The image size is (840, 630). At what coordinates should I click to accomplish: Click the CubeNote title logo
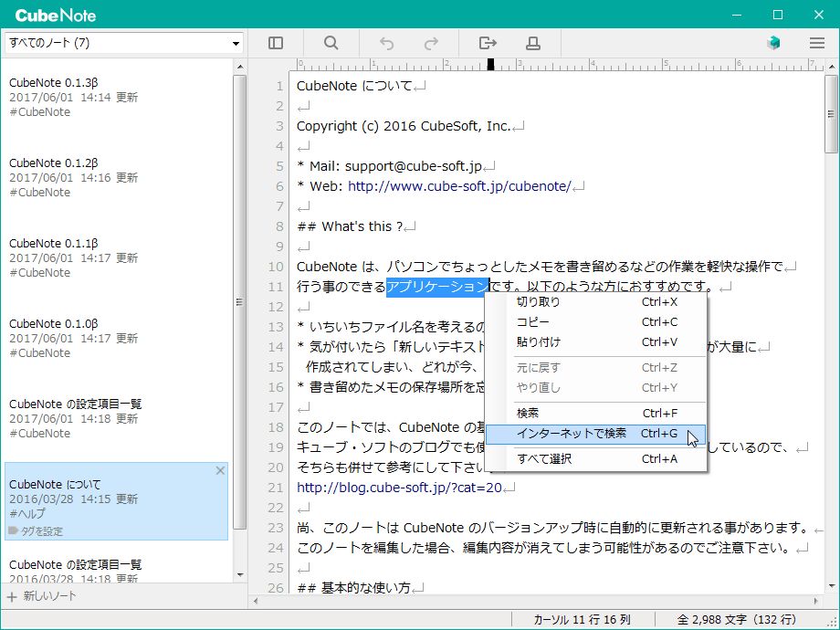[56, 16]
